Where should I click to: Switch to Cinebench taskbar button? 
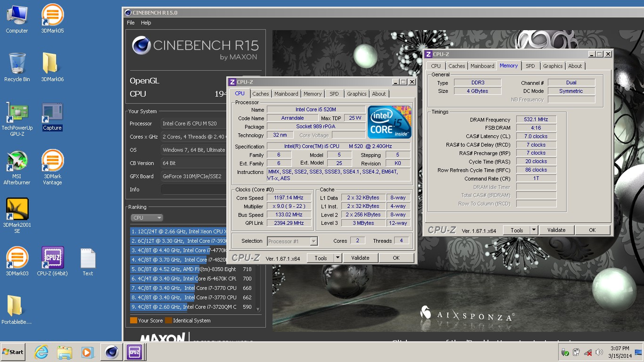[x=112, y=352]
